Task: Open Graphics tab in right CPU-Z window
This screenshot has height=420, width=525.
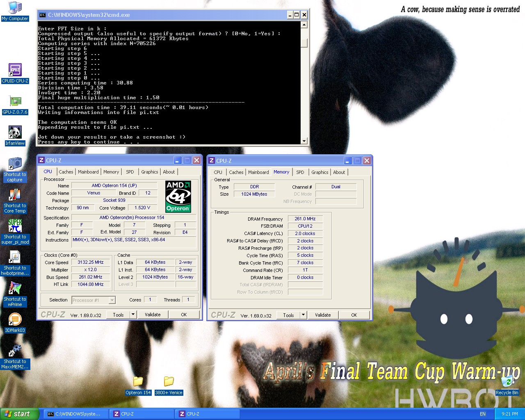Action: click(x=320, y=172)
